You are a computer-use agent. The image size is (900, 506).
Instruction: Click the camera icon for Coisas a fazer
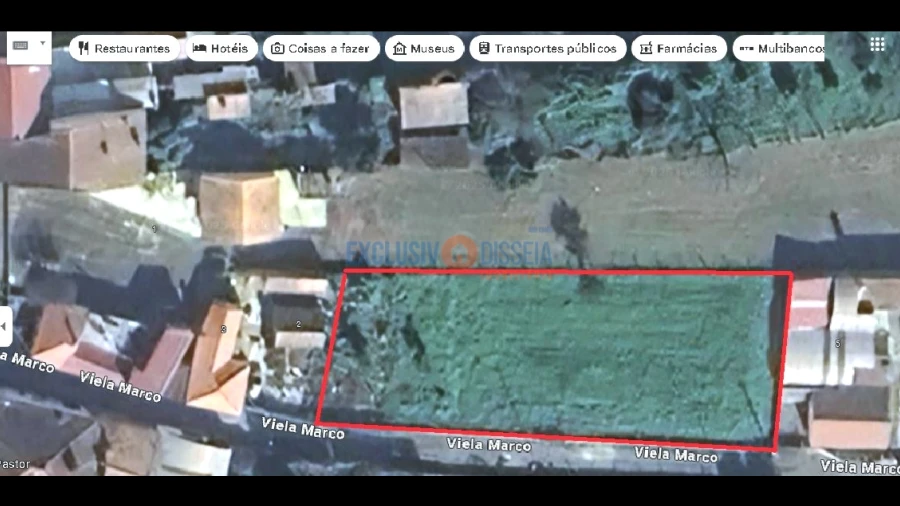click(x=277, y=48)
